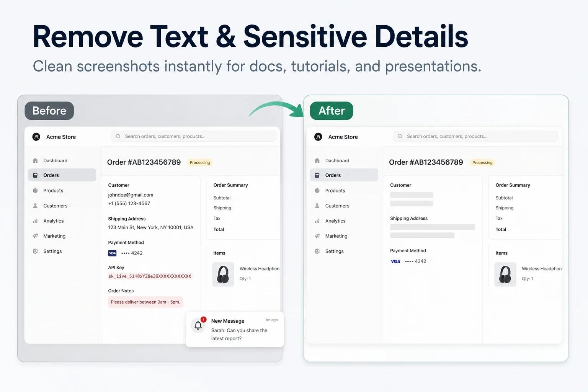Click the search orders field in After panel
This screenshot has height=392, width=588.
click(x=475, y=136)
